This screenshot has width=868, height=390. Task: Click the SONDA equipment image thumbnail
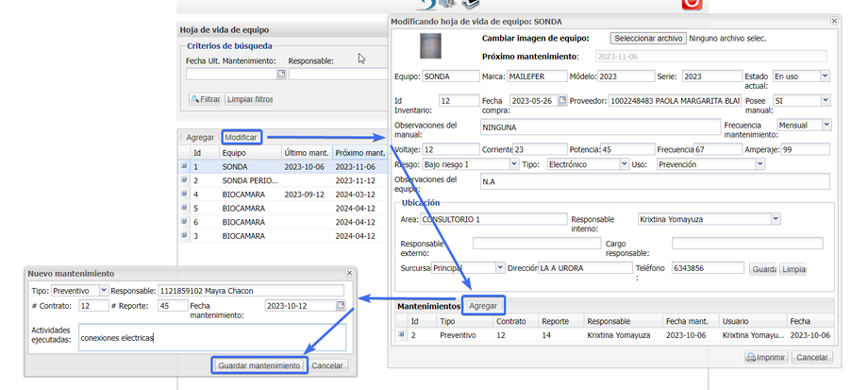(x=430, y=46)
